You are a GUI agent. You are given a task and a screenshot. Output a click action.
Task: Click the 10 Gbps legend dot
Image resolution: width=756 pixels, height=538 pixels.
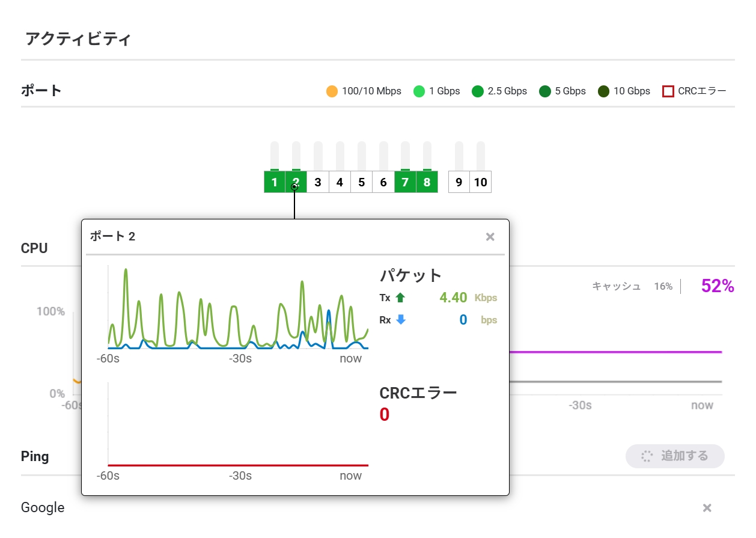[603, 91]
